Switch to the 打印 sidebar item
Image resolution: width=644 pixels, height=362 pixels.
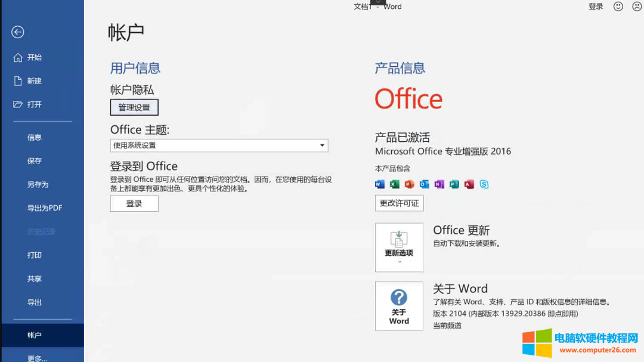(x=34, y=255)
